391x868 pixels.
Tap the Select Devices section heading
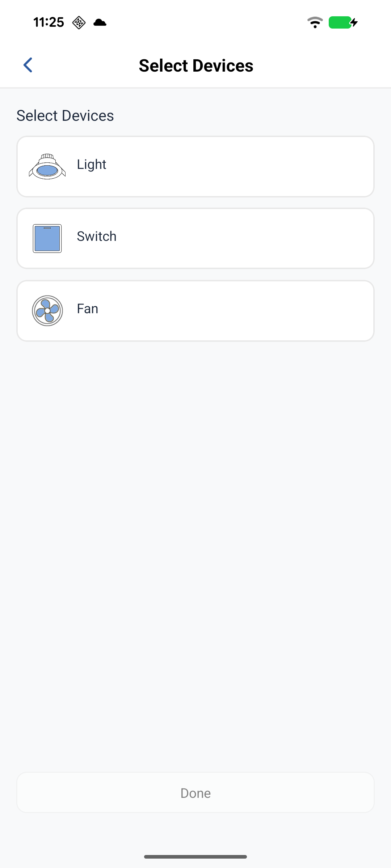[65, 116]
